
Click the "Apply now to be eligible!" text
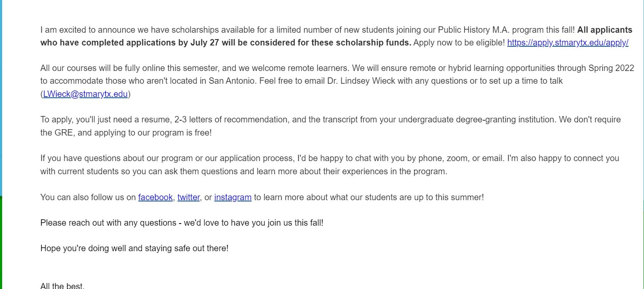coord(459,43)
